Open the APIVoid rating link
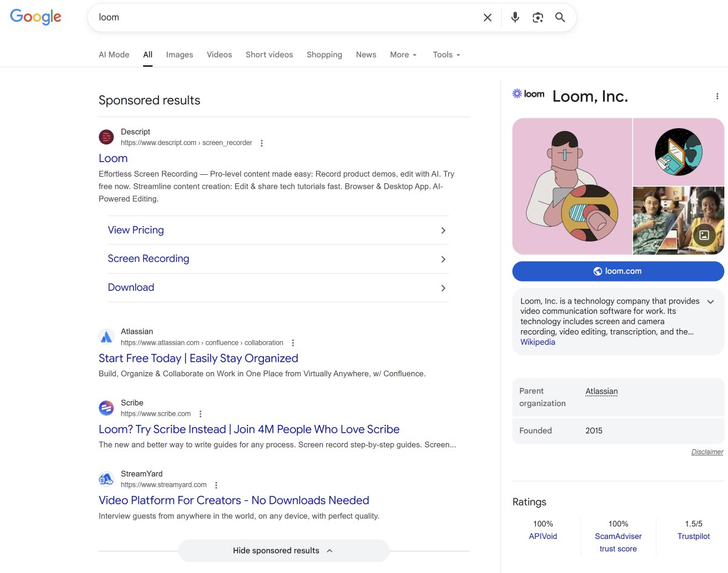728x573 pixels. (x=543, y=536)
